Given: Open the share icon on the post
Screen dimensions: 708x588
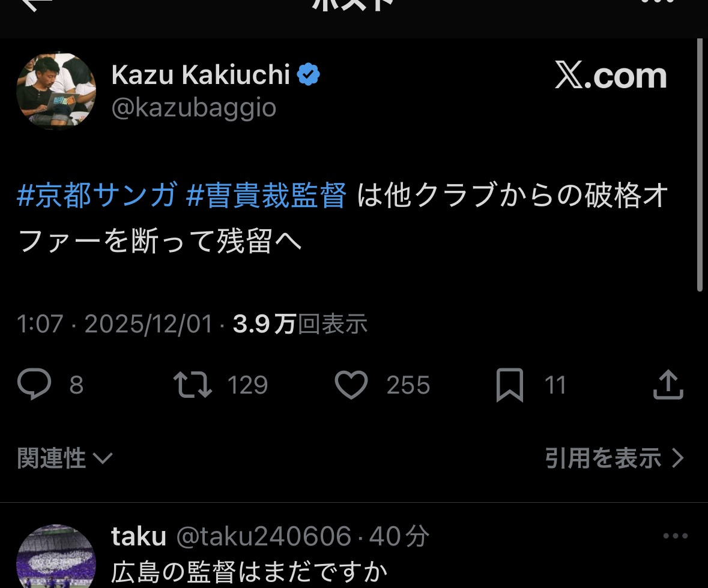Looking at the screenshot, I should click(x=668, y=385).
